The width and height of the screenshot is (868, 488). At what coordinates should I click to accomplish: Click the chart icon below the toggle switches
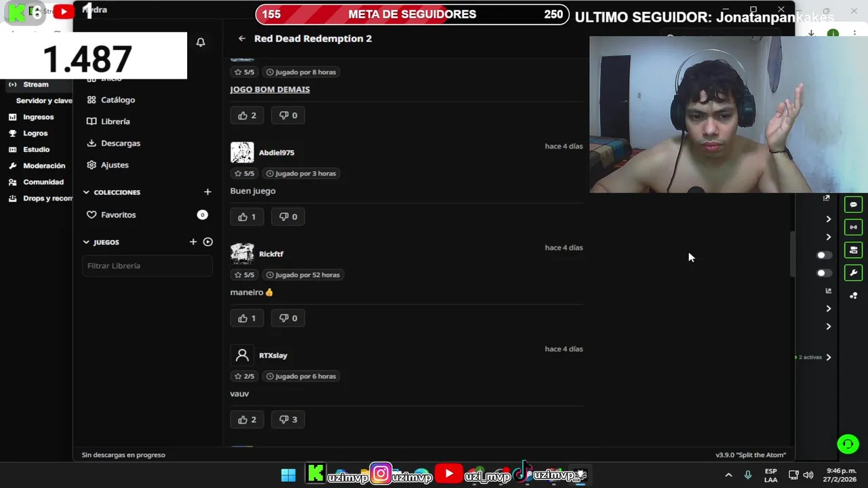(828, 291)
